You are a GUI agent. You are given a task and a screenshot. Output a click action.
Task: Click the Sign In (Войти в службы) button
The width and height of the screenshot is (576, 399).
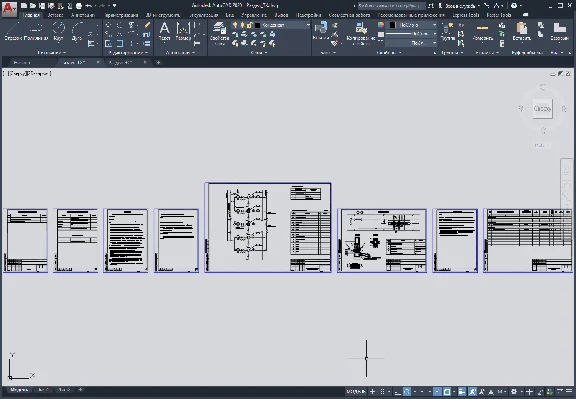459,6
